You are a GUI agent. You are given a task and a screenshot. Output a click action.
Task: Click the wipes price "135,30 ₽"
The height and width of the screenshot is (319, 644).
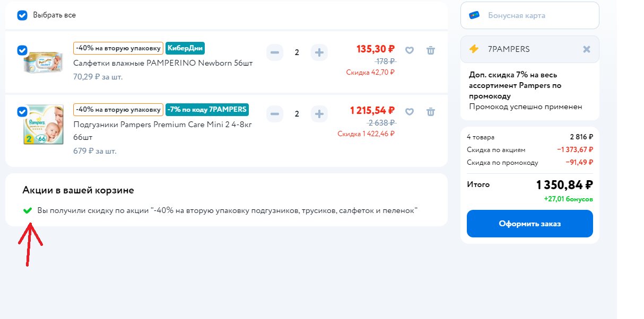(x=376, y=49)
